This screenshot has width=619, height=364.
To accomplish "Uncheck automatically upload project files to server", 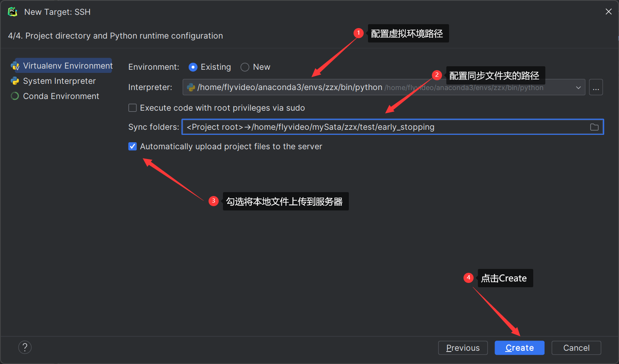I will click(133, 146).
